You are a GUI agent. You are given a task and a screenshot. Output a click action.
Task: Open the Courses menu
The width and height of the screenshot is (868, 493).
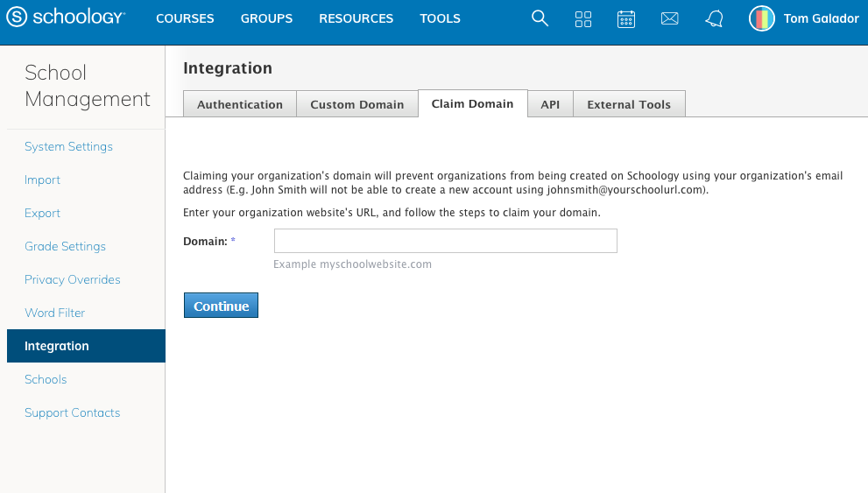[185, 18]
